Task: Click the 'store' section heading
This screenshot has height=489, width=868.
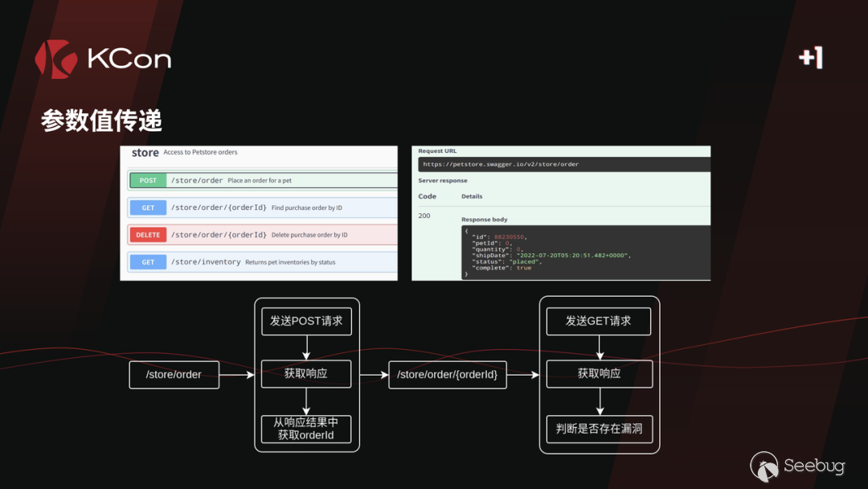Action: pos(145,152)
